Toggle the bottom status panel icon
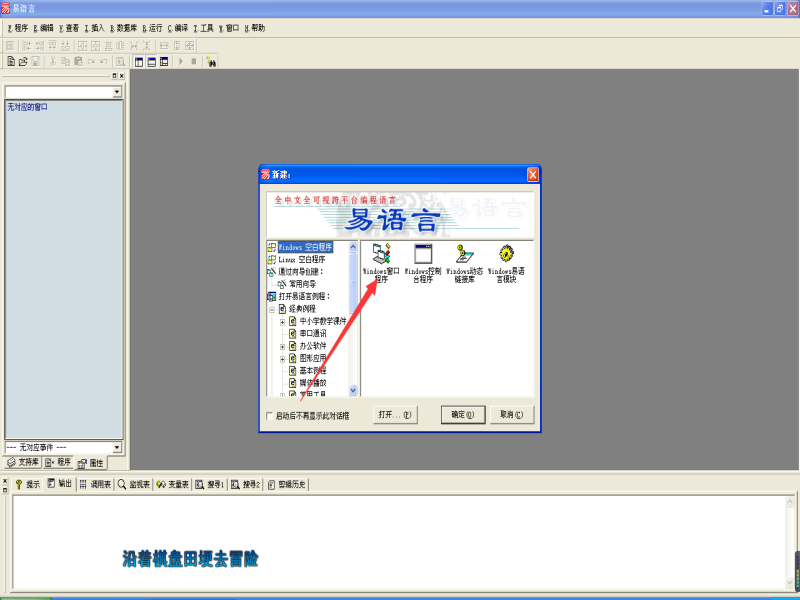The image size is (800, 600). [x=152, y=62]
